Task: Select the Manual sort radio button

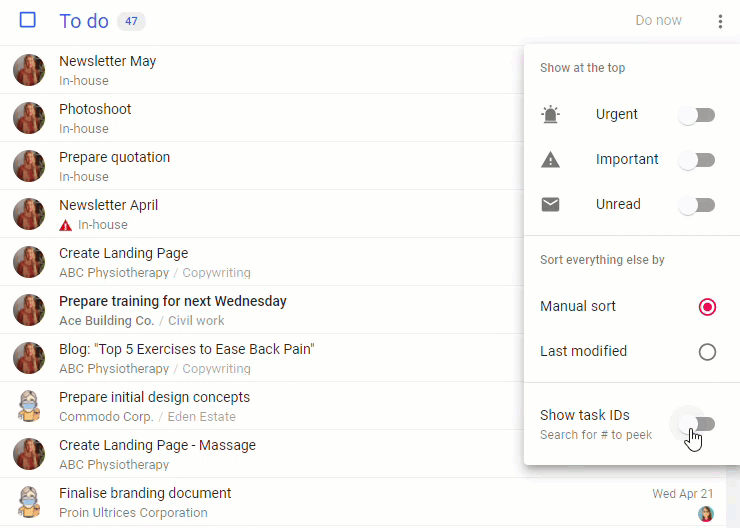Action: coord(707,307)
